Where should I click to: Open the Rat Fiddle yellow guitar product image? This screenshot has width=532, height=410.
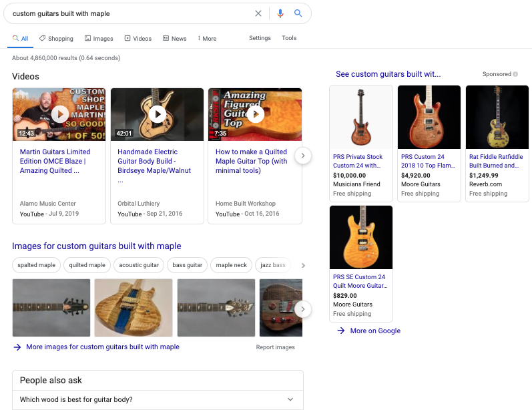[497, 117]
